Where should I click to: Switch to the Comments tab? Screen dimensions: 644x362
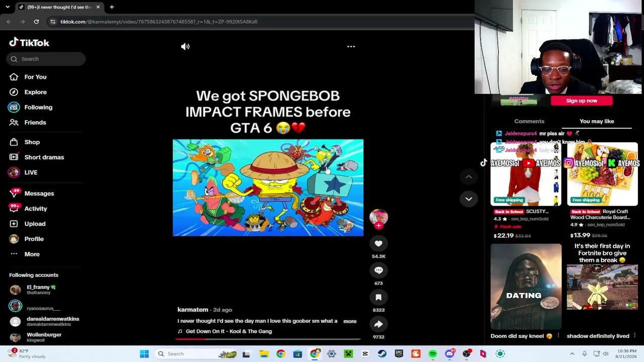(529, 121)
